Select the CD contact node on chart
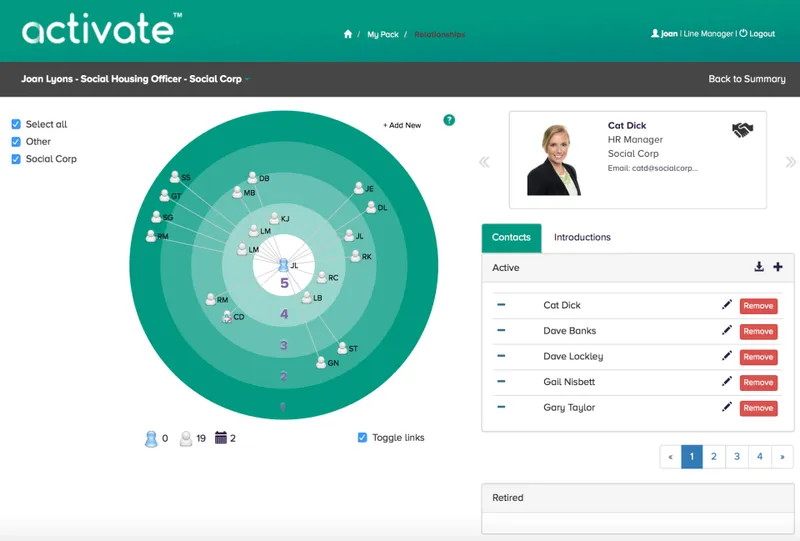Screen dimensions: 800x541 [227, 317]
